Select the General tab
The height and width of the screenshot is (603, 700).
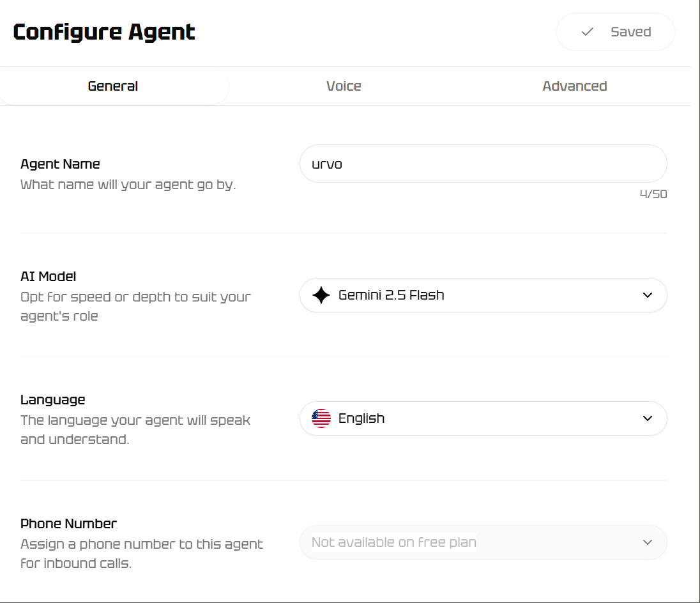click(x=113, y=86)
